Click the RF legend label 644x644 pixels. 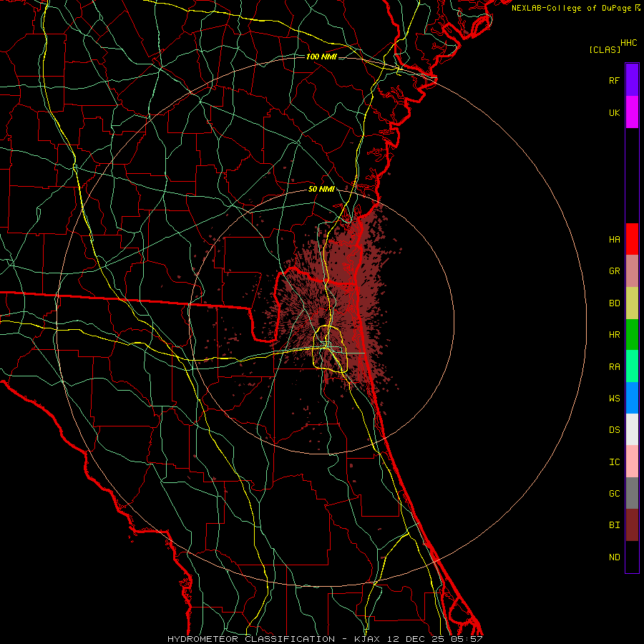(x=615, y=80)
